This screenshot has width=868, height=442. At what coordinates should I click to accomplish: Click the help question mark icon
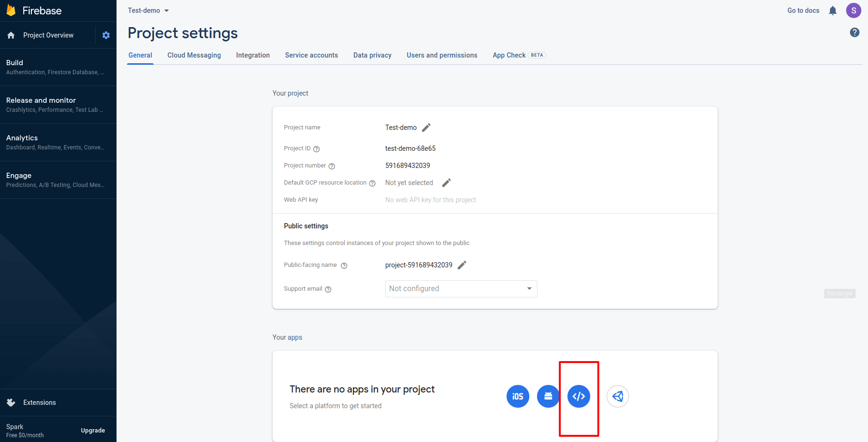(x=854, y=32)
